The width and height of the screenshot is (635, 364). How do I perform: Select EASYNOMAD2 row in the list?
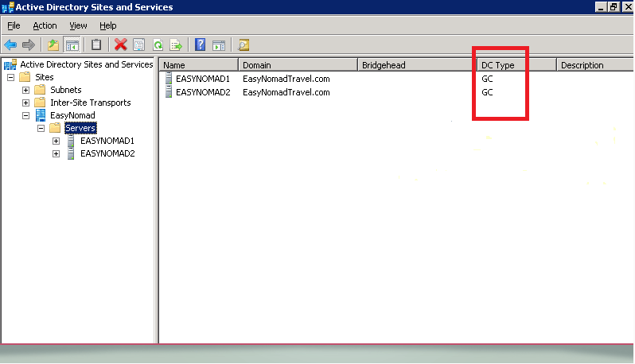click(x=203, y=92)
